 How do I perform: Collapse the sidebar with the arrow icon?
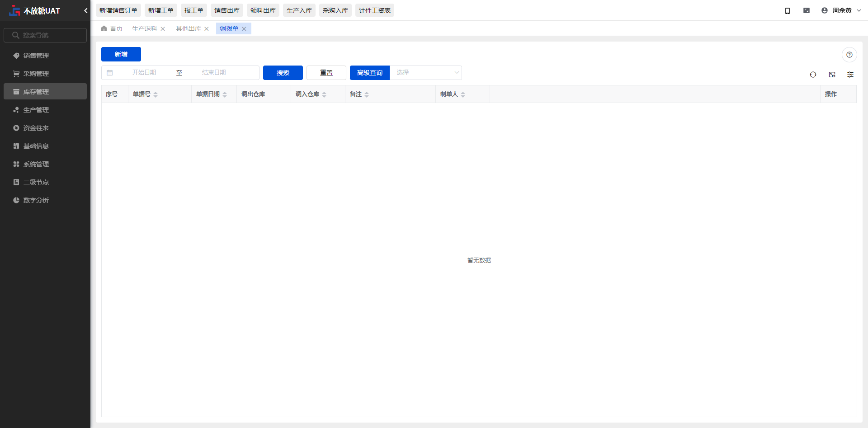point(85,10)
